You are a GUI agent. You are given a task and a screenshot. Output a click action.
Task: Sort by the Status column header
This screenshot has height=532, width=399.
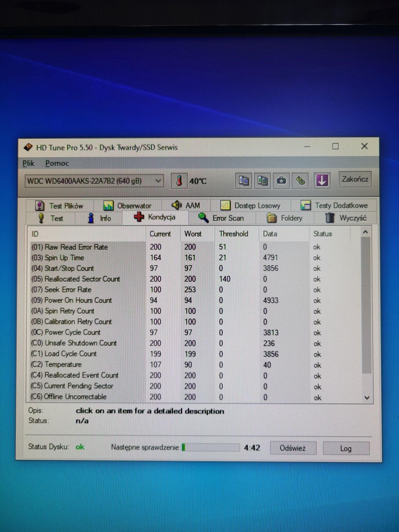pos(330,234)
